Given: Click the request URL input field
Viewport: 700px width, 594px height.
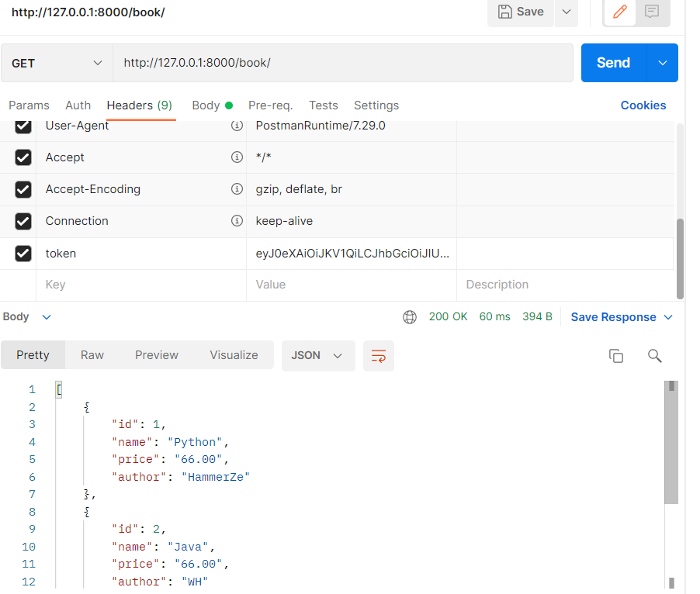Looking at the screenshot, I should click(x=343, y=63).
